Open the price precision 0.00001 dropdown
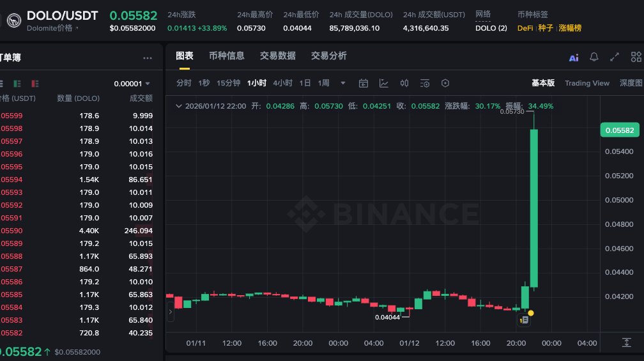 tap(132, 84)
